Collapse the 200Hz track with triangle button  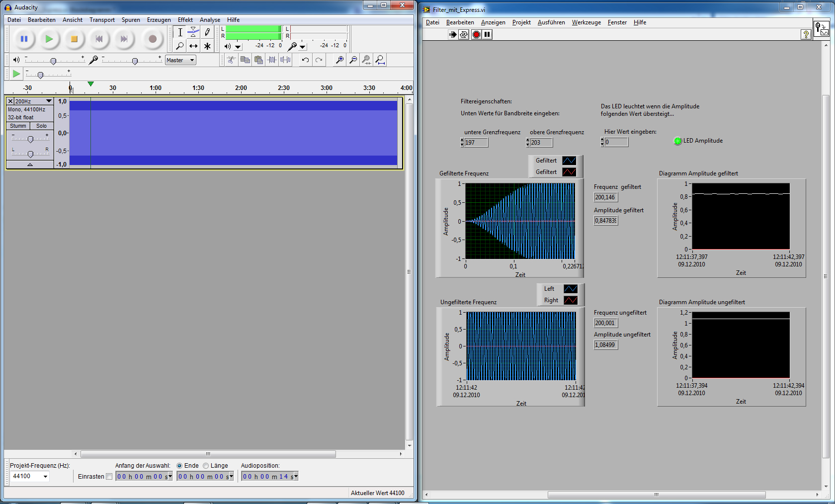[x=30, y=164]
